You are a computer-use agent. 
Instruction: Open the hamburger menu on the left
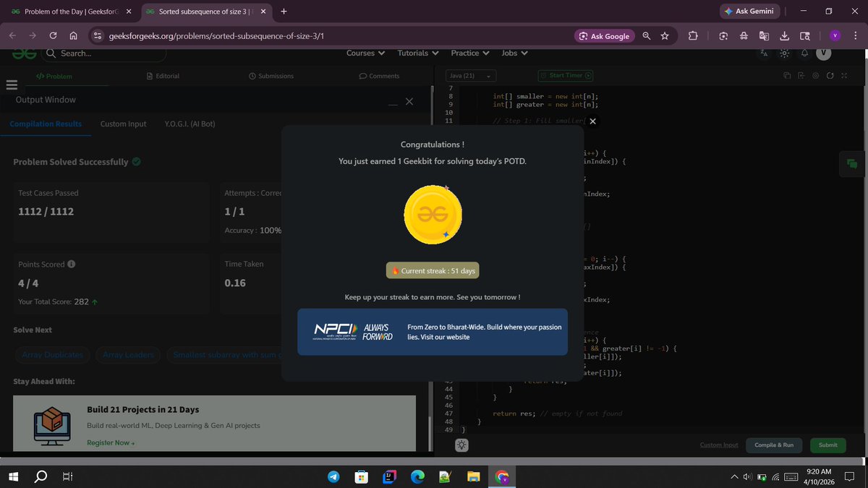11,85
